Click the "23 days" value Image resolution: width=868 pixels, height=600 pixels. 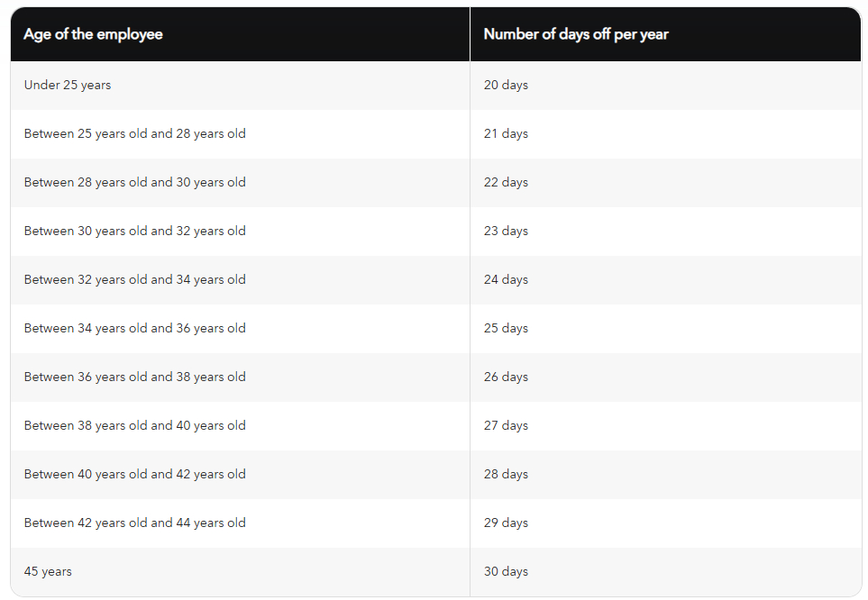click(x=506, y=231)
